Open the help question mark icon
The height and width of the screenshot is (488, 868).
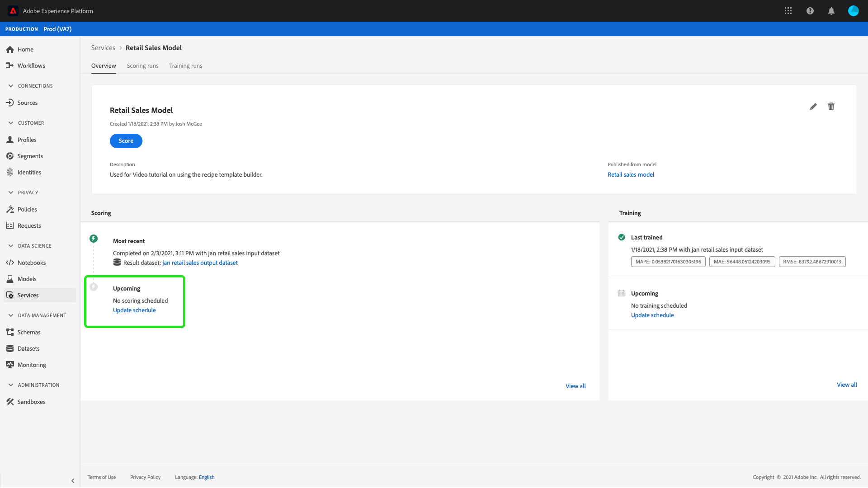(x=810, y=11)
